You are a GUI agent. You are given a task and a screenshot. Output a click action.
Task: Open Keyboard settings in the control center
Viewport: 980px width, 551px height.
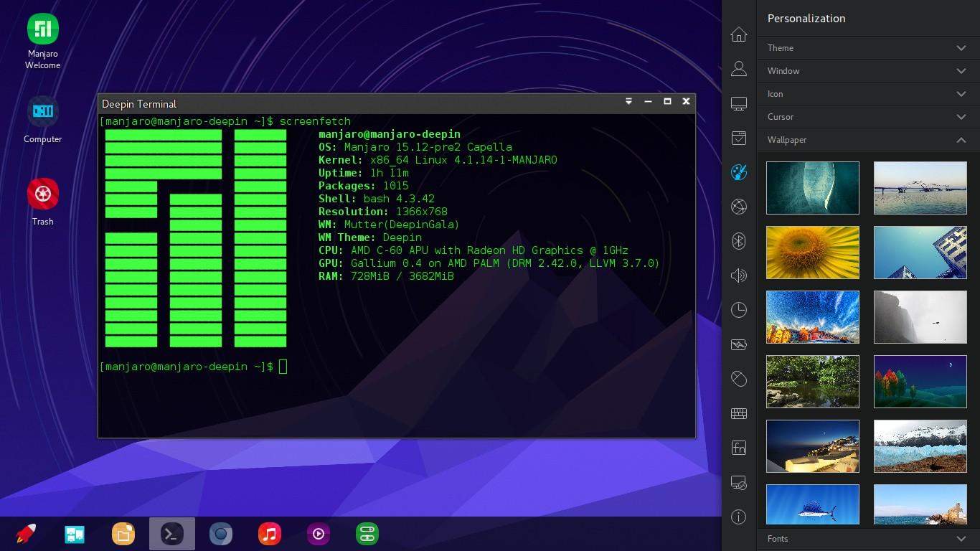tap(738, 413)
